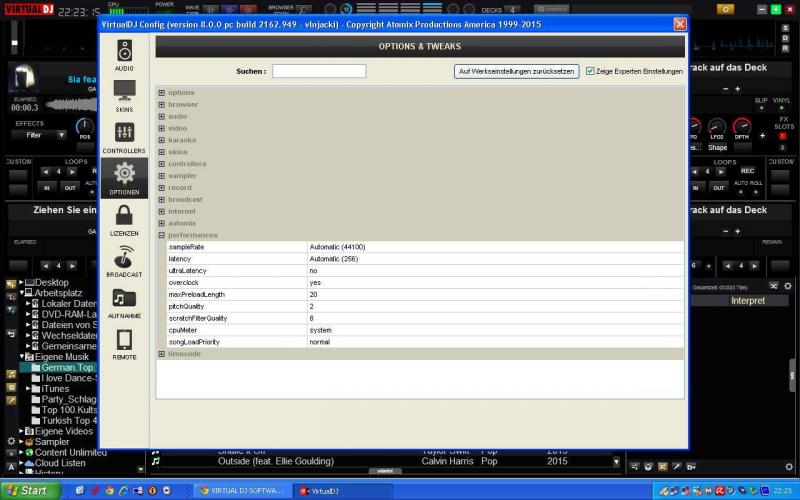
Task: Click the maxPreloadLength value 20
Action: coord(313,294)
